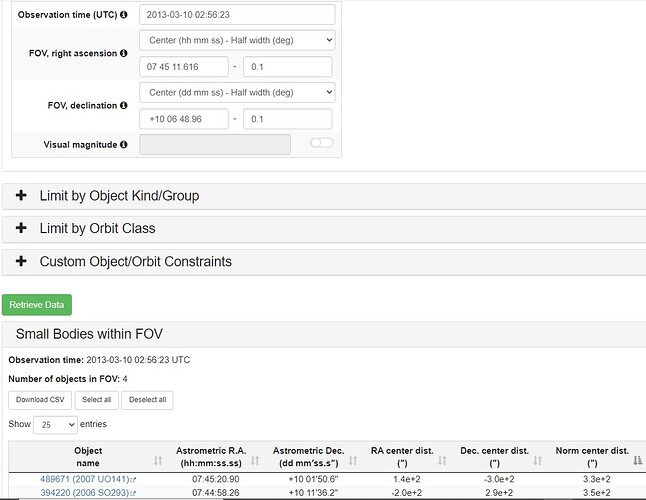Expand the Limit by Orbit Class section
This screenshot has width=646, height=500.
point(97,229)
